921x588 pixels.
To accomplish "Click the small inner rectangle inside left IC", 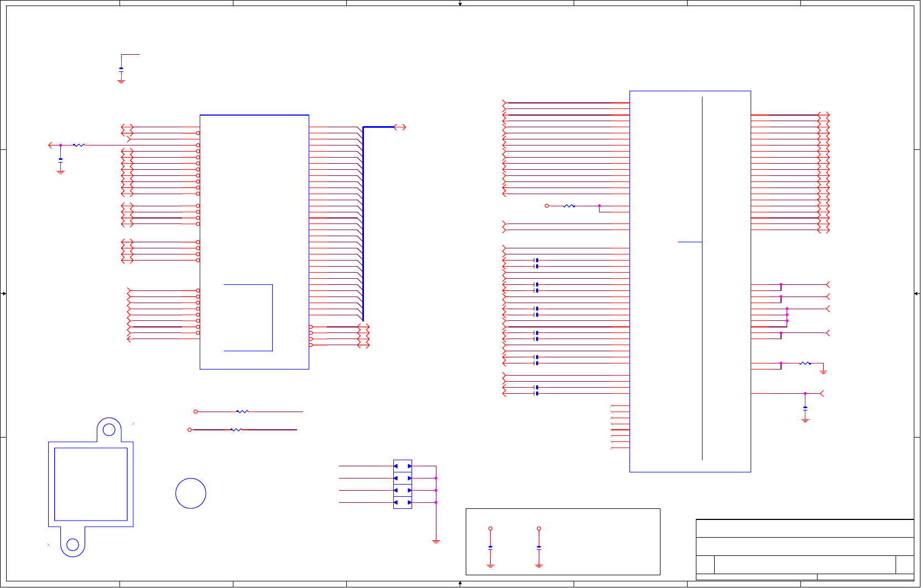I will [x=248, y=318].
